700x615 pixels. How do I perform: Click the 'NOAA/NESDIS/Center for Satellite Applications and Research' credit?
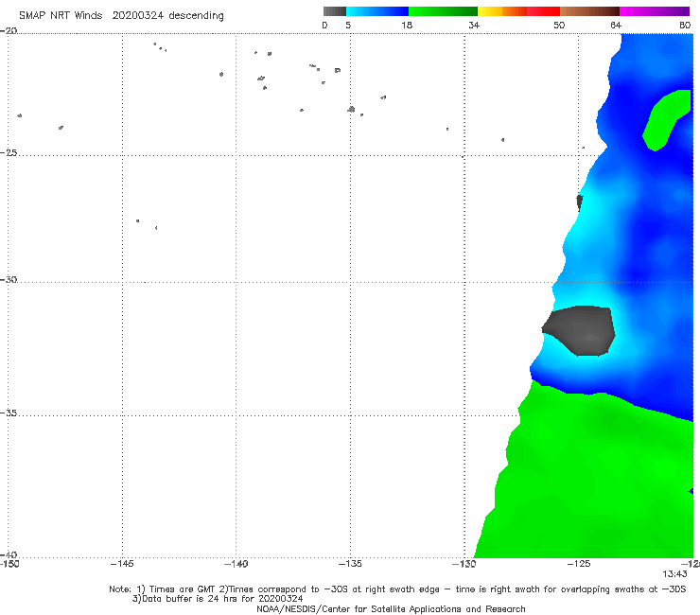[391, 608]
